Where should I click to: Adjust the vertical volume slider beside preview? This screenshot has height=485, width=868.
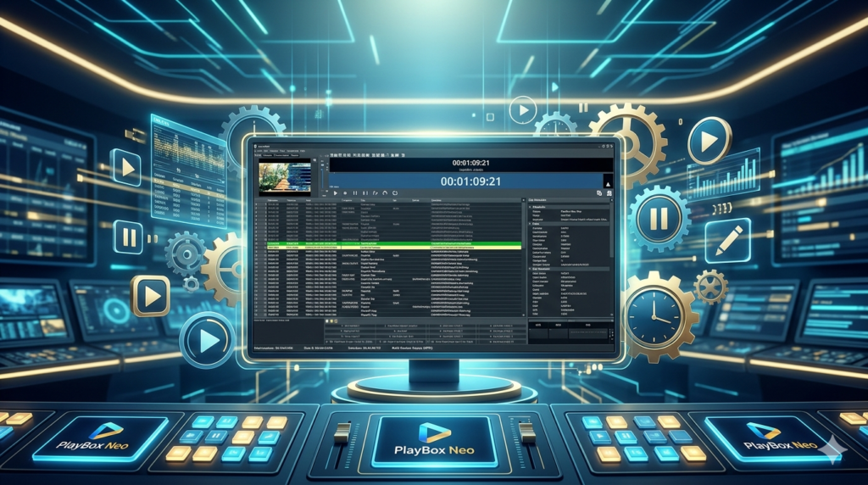(321, 178)
